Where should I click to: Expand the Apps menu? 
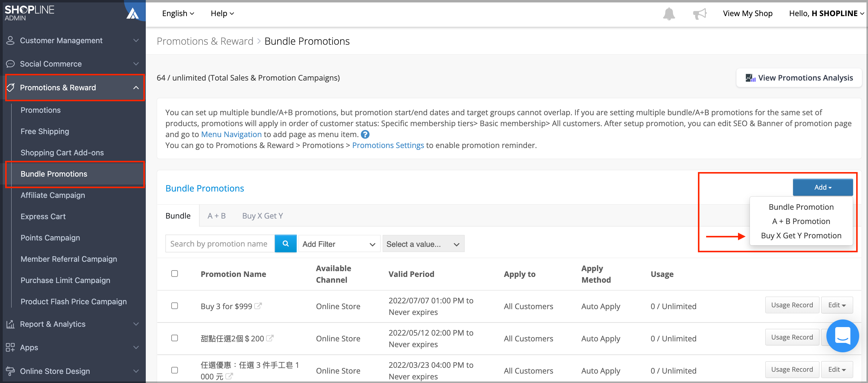coord(136,347)
